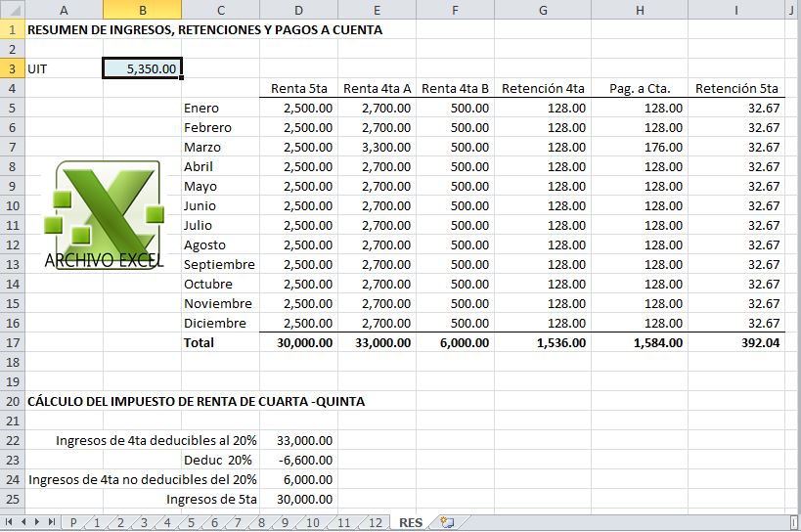Click the 6,000.00 value in row 24
This screenshot has width=801, height=532.
coord(298,480)
